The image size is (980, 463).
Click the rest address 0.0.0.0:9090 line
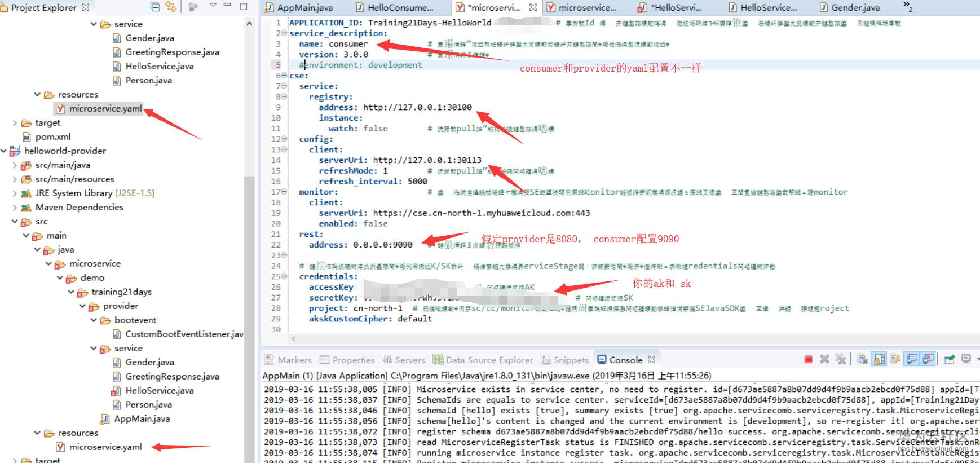[361, 245]
